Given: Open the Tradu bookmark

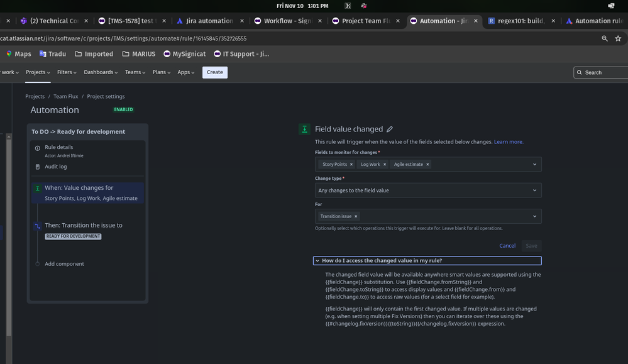Looking at the screenshot, I should pyautogui.click(x=52, y=53).
